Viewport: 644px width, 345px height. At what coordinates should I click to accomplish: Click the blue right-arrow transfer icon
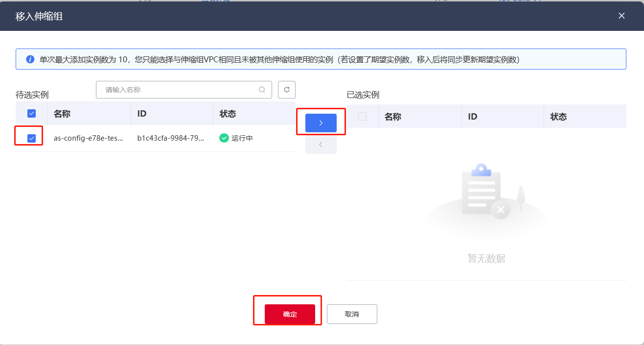321,123
